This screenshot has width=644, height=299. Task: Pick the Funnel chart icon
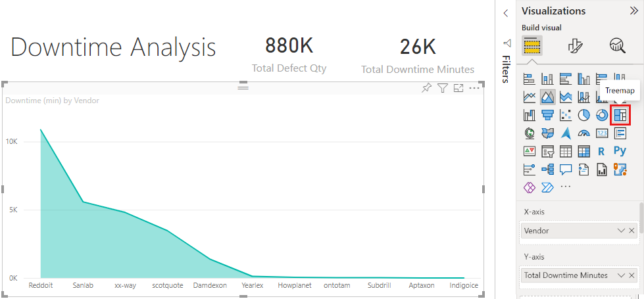coord(547,115)
